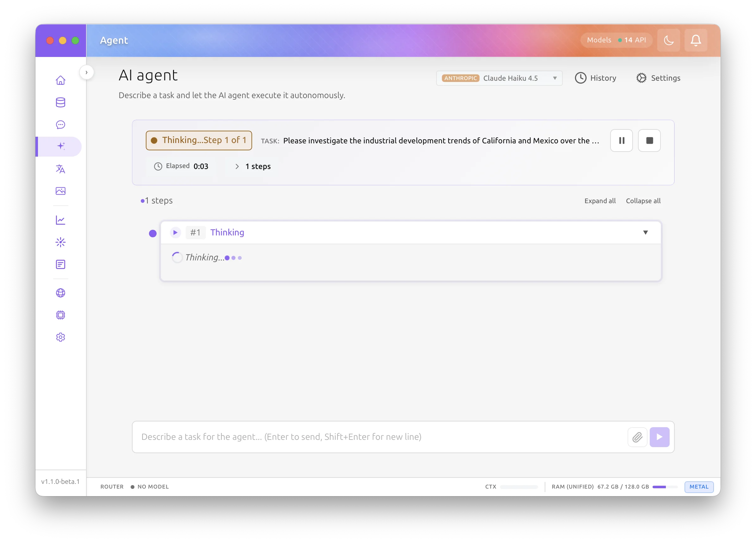Expand the 1 steps summary chevron
This screenshot has height=543, width=756.
click(237, 166)
